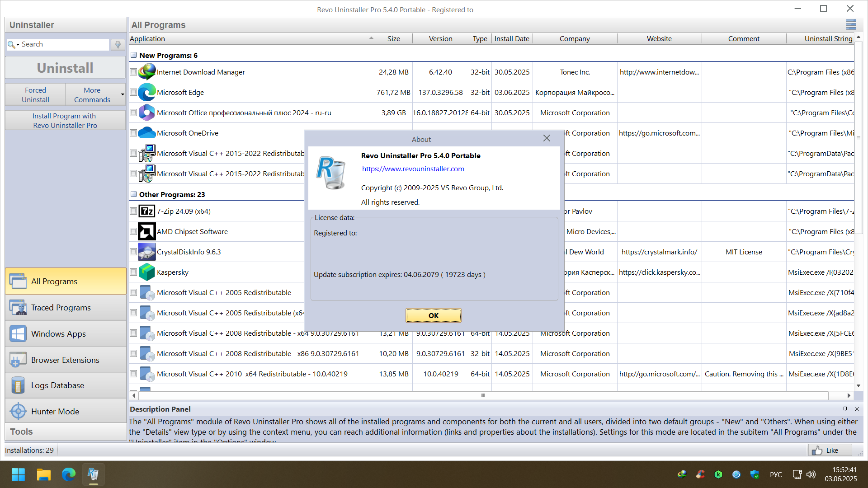The image size is (868, 488).
Task: Check the AMD Chipset Software checkbox
Action: tap(133, 231)
